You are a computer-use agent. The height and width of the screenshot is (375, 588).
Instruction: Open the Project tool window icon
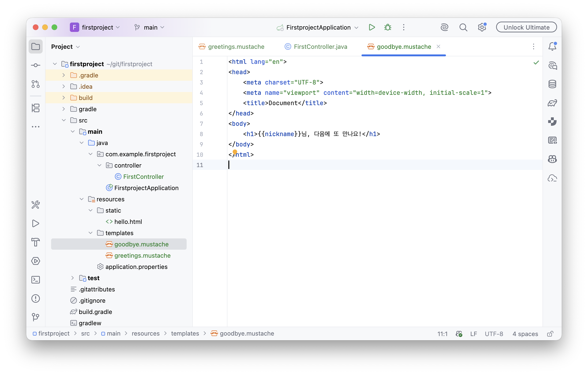(36, 46)
